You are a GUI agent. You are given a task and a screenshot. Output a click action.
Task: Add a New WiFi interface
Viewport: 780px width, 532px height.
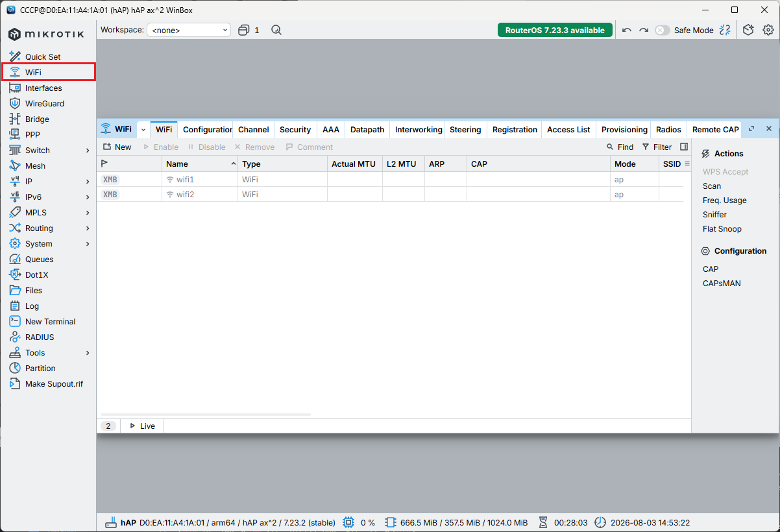pos(117,147)
